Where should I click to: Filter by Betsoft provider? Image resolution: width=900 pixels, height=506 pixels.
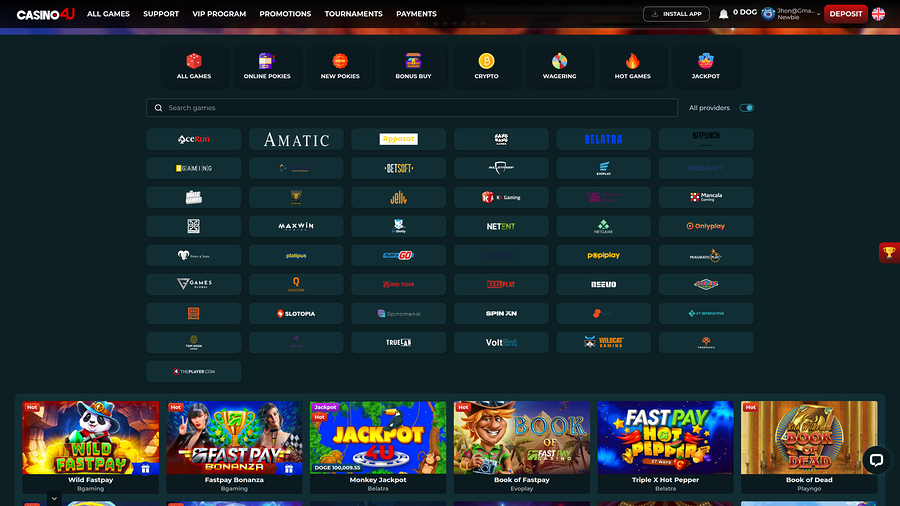tap(398, 168)
